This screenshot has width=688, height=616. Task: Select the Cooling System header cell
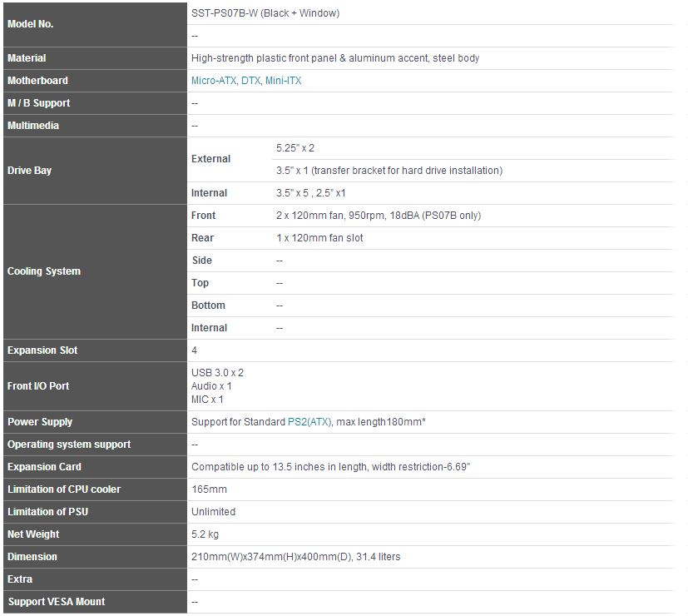click(44, 271)
